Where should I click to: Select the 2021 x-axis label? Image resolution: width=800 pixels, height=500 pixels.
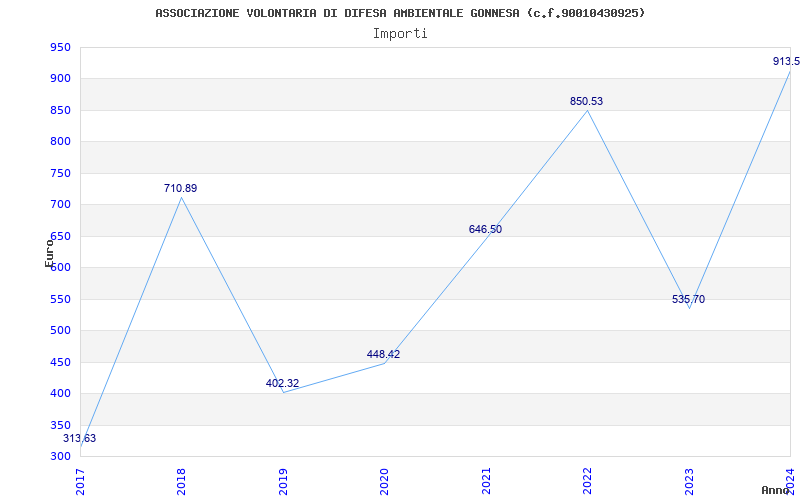[x=486, y=481]
